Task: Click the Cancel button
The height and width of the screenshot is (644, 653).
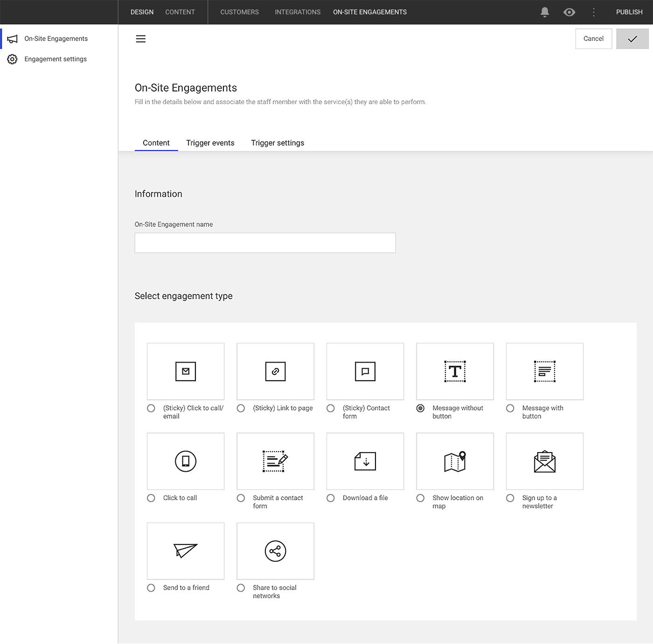Action: [x=593, y=39]
